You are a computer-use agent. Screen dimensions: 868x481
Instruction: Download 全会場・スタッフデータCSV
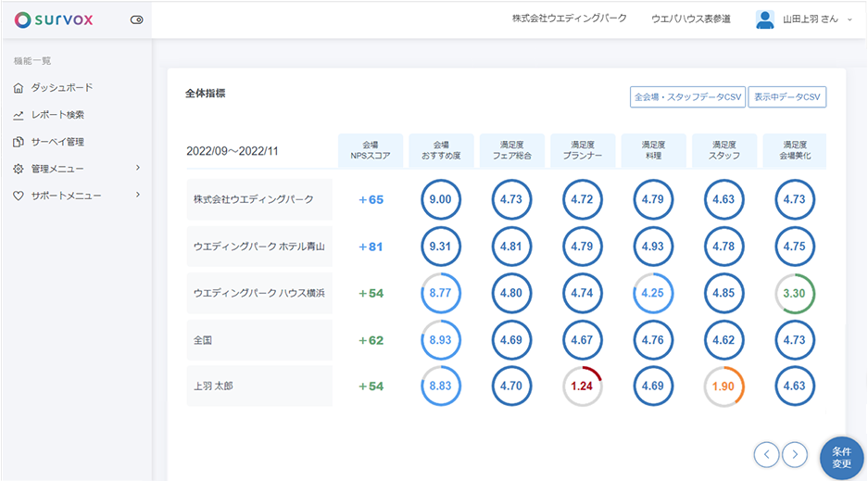(x=686, y=96)
